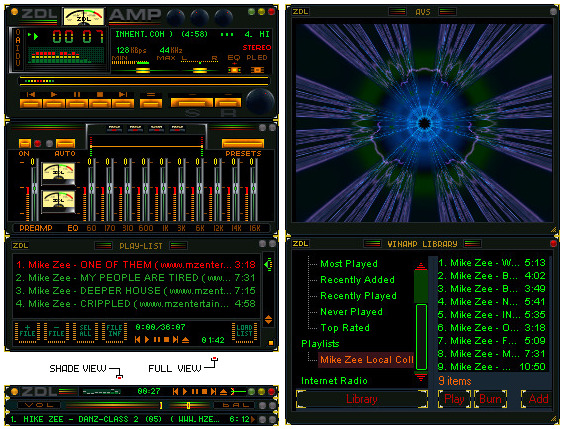The image size is (564, 429).
Task: Click the eject icon in playlist footer
Action: click(186, 340)
